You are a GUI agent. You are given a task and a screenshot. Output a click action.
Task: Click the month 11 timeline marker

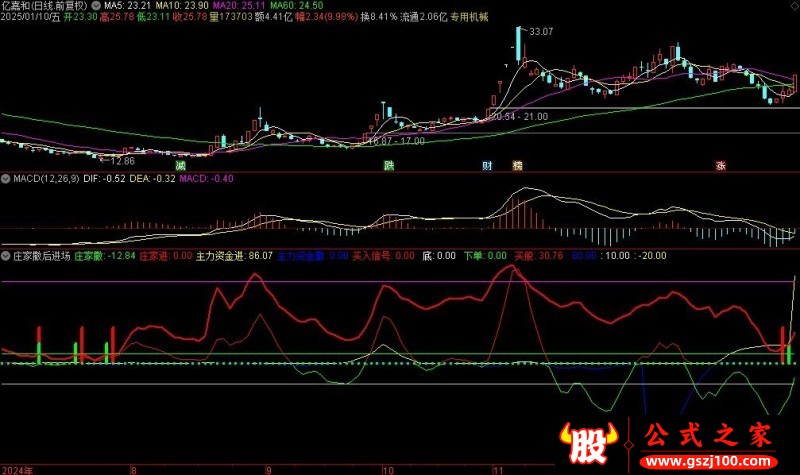coord(498,470)
